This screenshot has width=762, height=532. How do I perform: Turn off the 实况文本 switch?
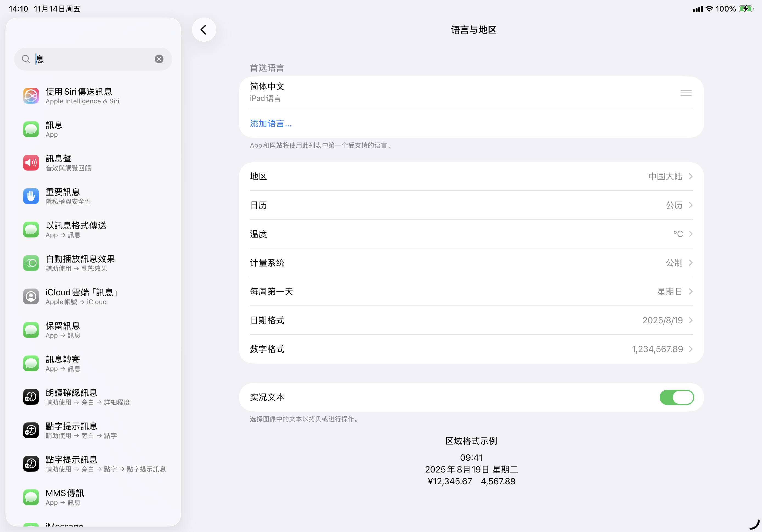coord(676,397)
